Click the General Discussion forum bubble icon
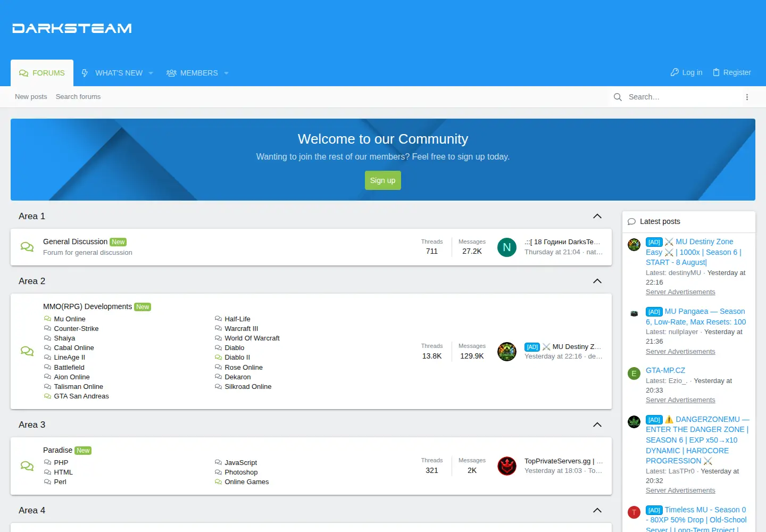This screenshot has height=532, width=766. coord(27,247)
